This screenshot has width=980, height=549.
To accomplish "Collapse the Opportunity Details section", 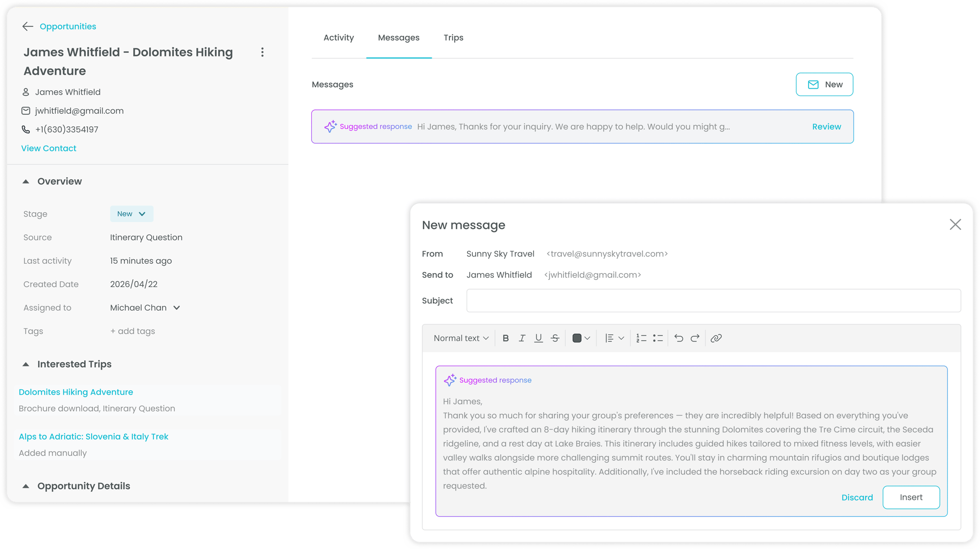I will tap(26, 486).
